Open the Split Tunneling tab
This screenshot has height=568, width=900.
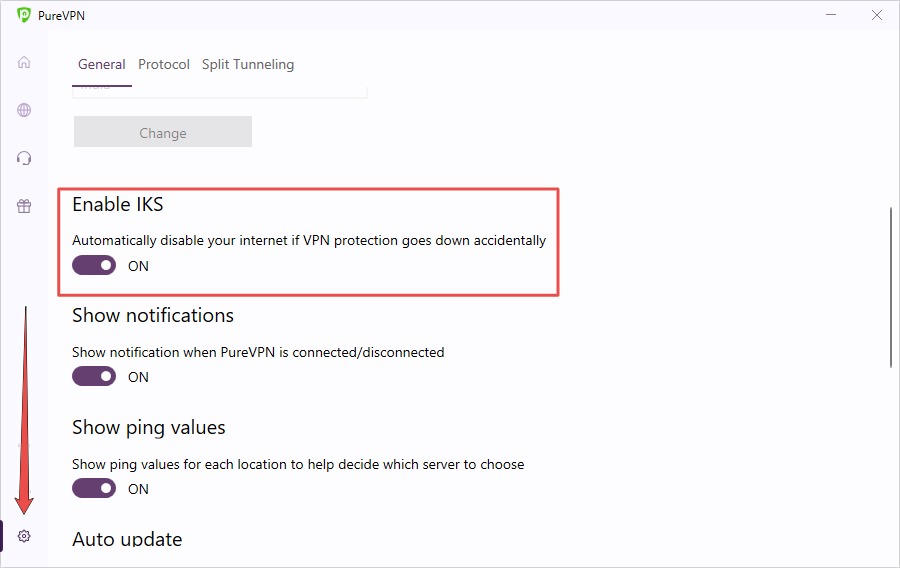[248, 64]
